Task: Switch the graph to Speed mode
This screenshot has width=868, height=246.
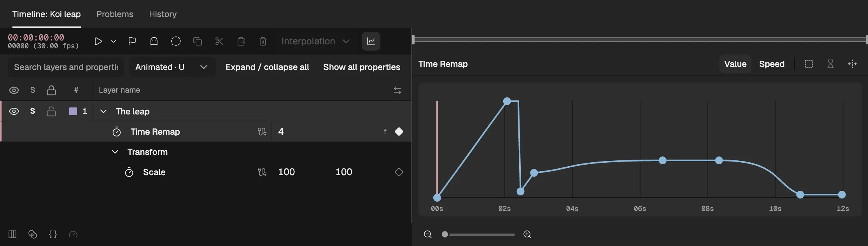Action: [772, 64]
